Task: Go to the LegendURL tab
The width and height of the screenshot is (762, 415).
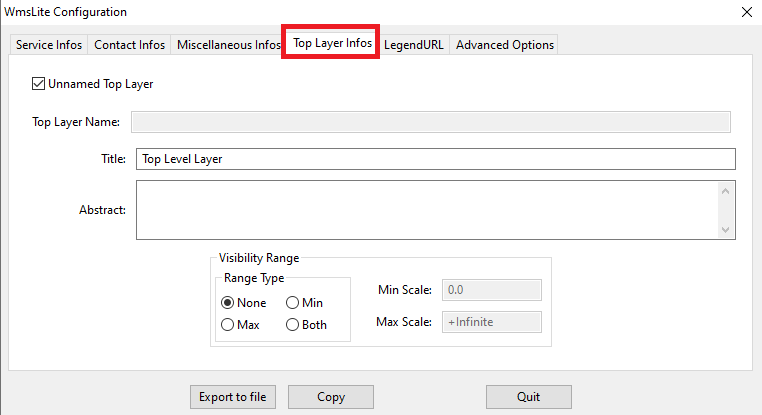Action: pos(414,45)
